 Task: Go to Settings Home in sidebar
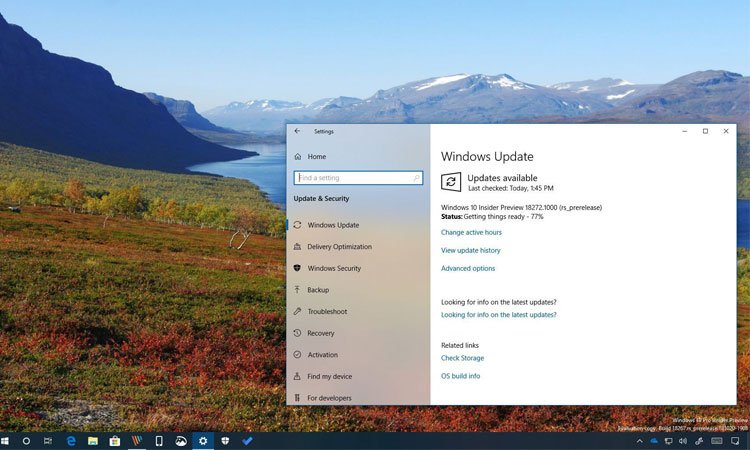pos(316,157)
